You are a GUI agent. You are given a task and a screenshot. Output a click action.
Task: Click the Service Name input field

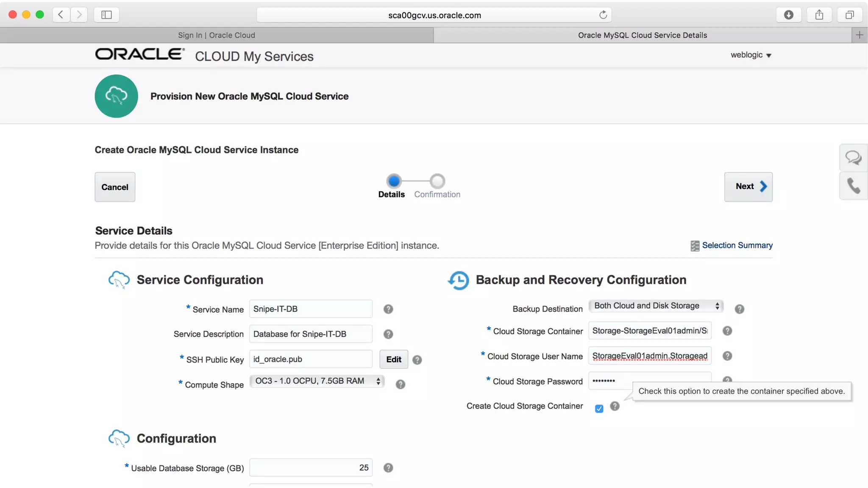click(311, 309)
